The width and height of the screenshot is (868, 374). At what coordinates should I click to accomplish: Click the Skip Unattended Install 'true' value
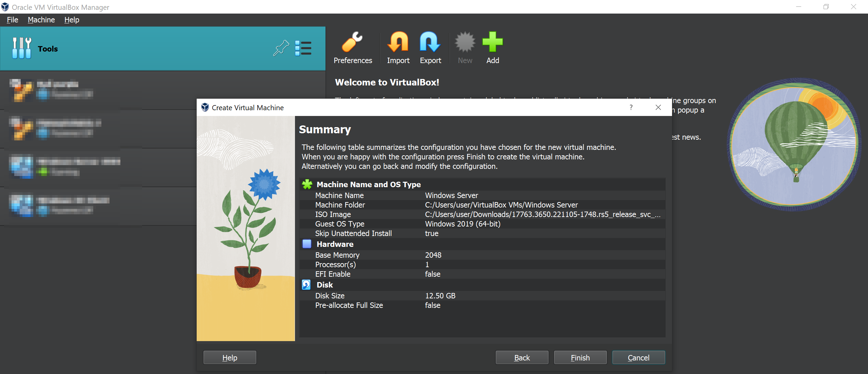click(x=432, y=233)
